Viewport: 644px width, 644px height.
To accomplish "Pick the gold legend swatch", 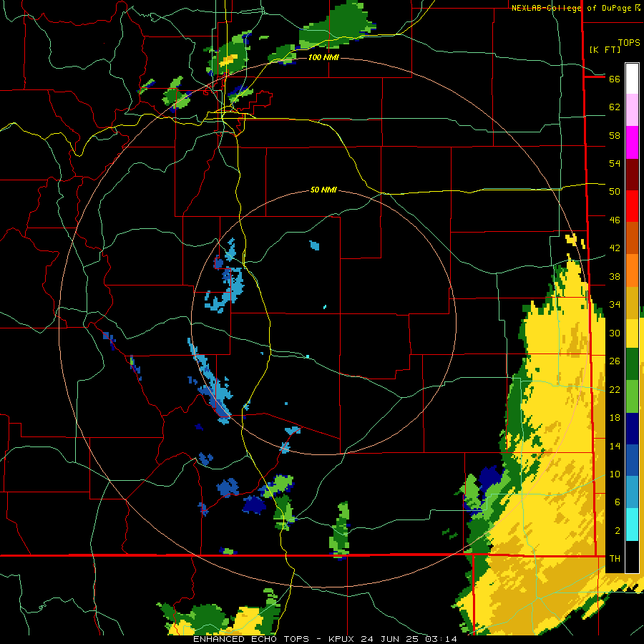I will (x=632, y=303).
